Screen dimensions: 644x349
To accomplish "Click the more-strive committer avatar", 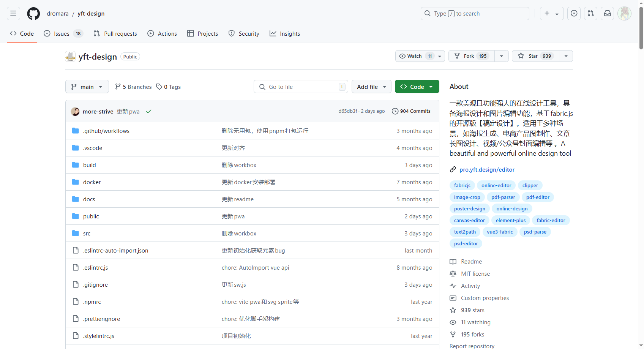I will 75,111.
